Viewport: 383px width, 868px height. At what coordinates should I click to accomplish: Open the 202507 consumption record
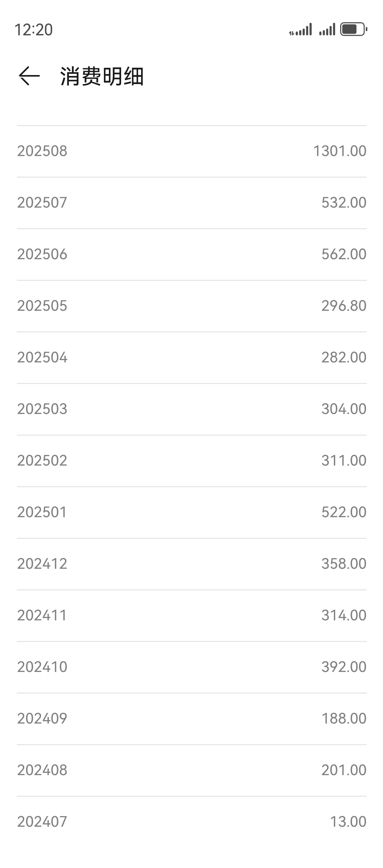coord(191,203)
